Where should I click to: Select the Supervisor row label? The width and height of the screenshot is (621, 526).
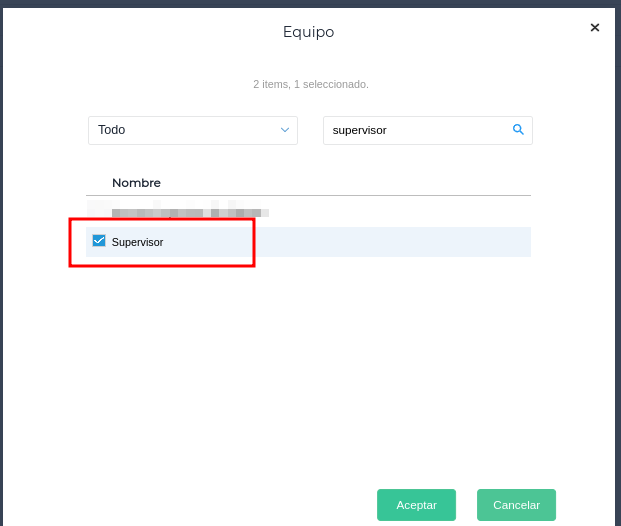pyautogui.click(x=138, y=242)
